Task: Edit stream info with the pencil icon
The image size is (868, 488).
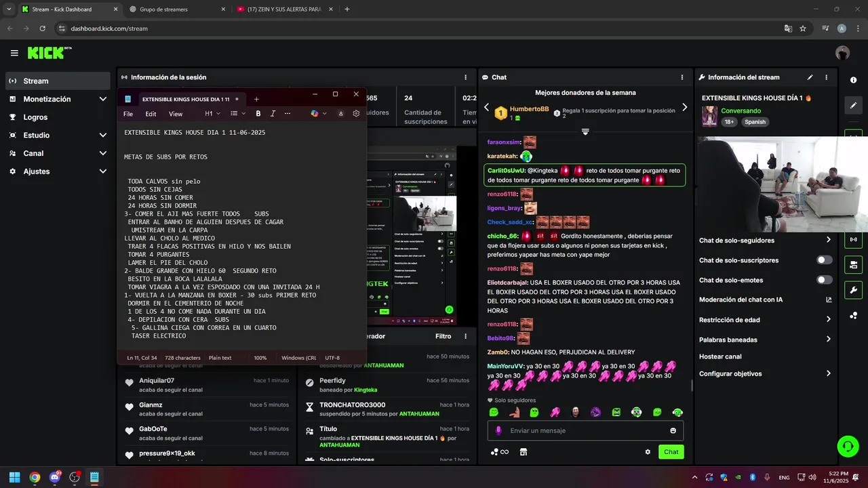Action: tap(810, 77)
